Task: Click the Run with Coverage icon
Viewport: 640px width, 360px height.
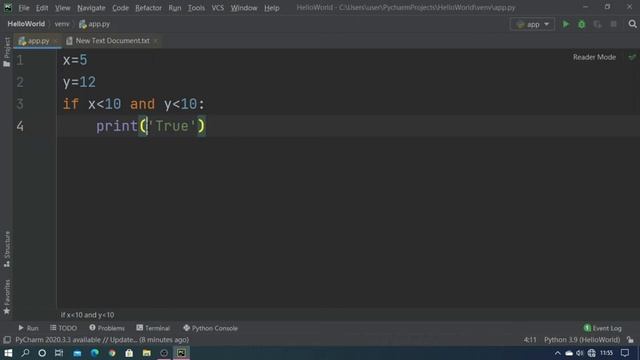Action: coord(598,24)
